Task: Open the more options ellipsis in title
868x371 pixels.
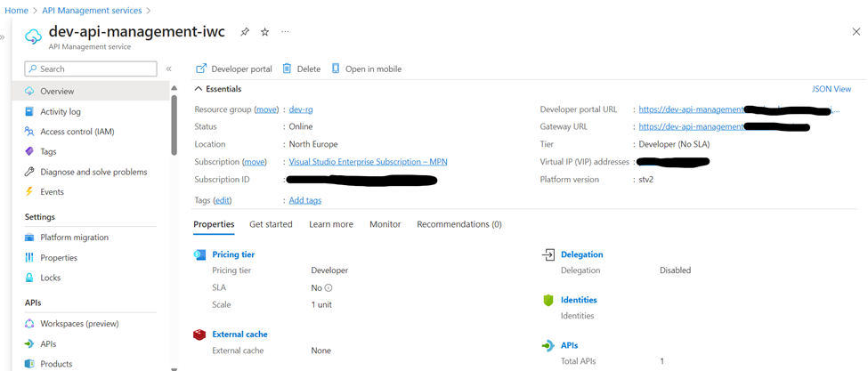Action: coord(285,32)
